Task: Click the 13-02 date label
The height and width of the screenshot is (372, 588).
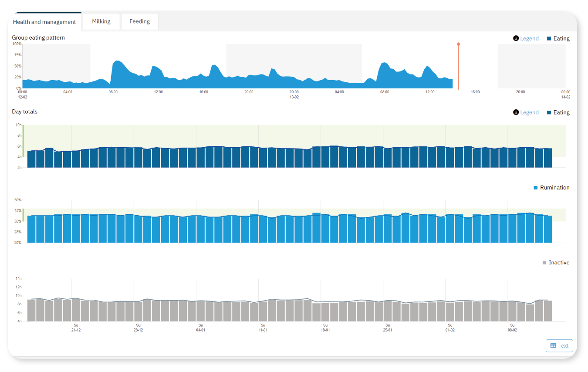Action: coord(294,97)
